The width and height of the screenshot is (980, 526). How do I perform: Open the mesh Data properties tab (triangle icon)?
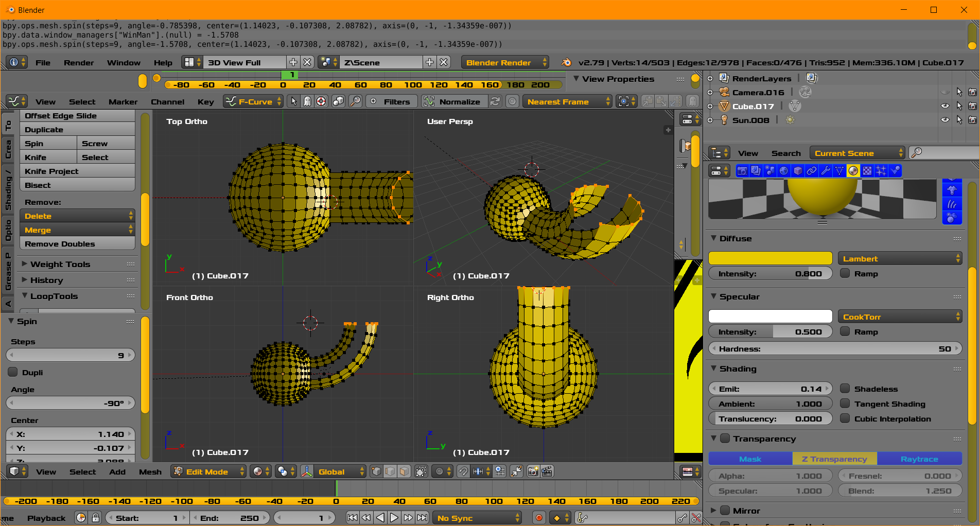[839, 171]
